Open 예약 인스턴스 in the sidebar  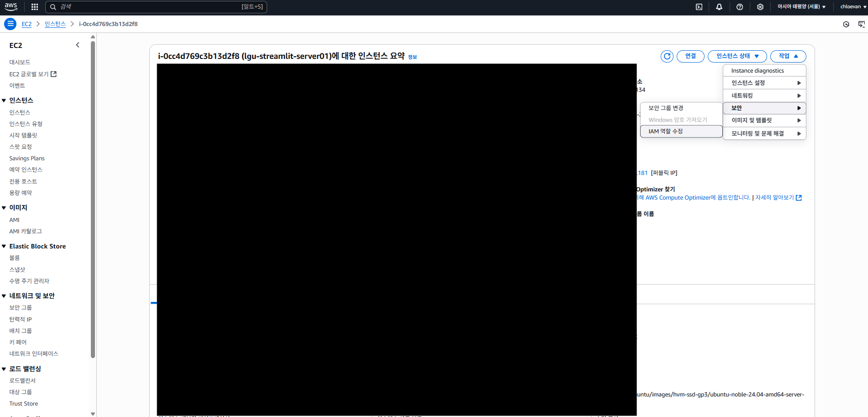tap(26, 169)
